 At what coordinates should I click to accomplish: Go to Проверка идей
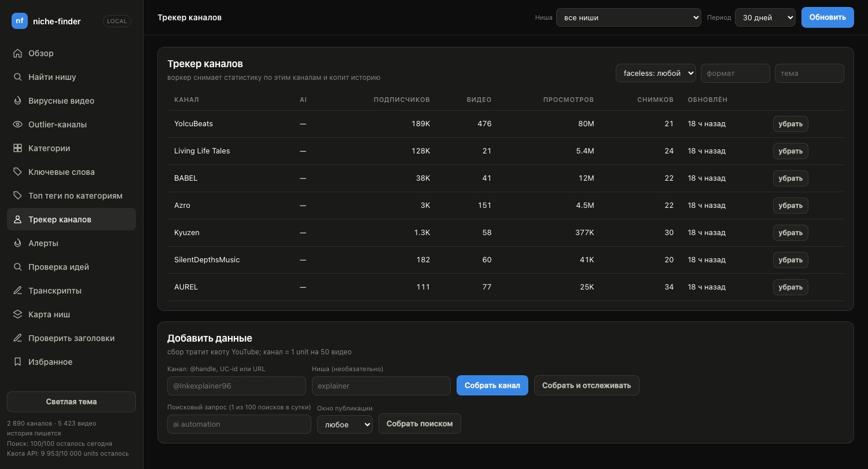pyautogui.click(x=71, y=267)
